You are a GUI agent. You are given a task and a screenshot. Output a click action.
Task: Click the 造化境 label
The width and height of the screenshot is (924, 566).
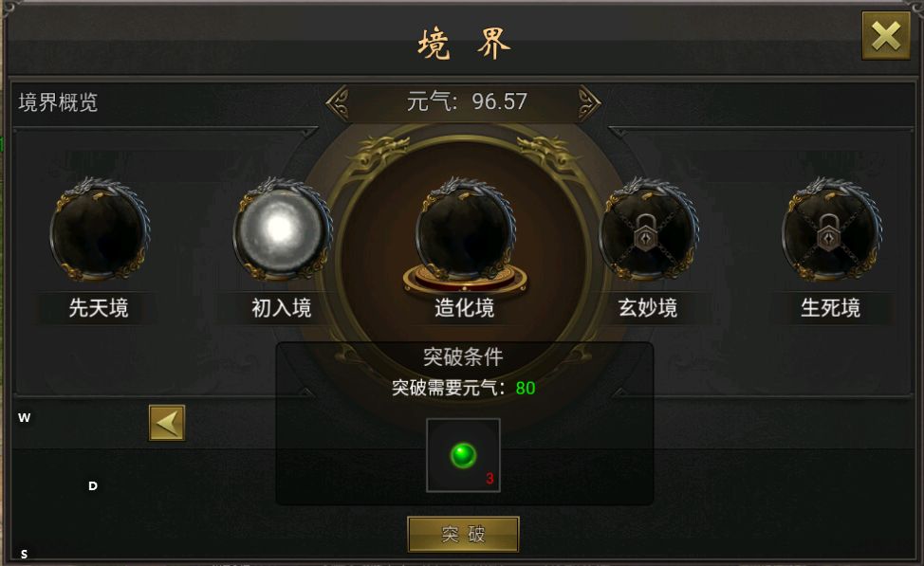464,308
